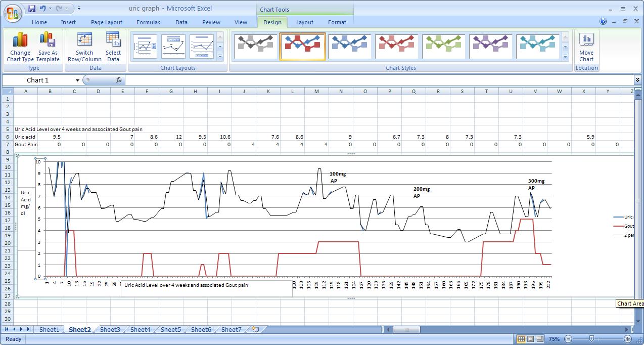Viewport: 644px width, 345px height.
Task: Expand the Chart Styles gallery
Action: click(565, 56)
